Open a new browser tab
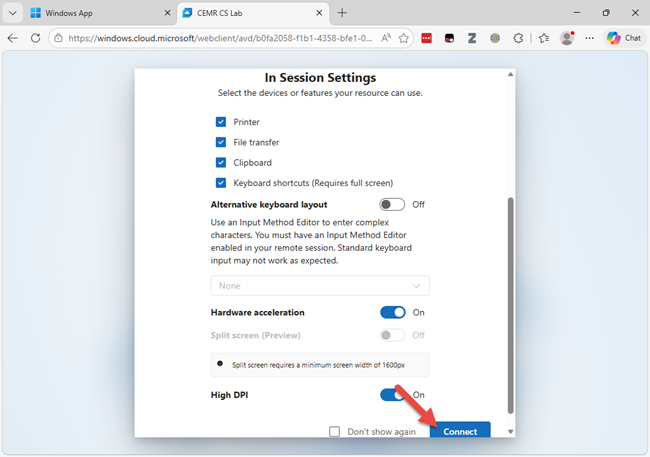Image resolution: width=650 pixels, height=457 pixels. (x=342, y=13)
